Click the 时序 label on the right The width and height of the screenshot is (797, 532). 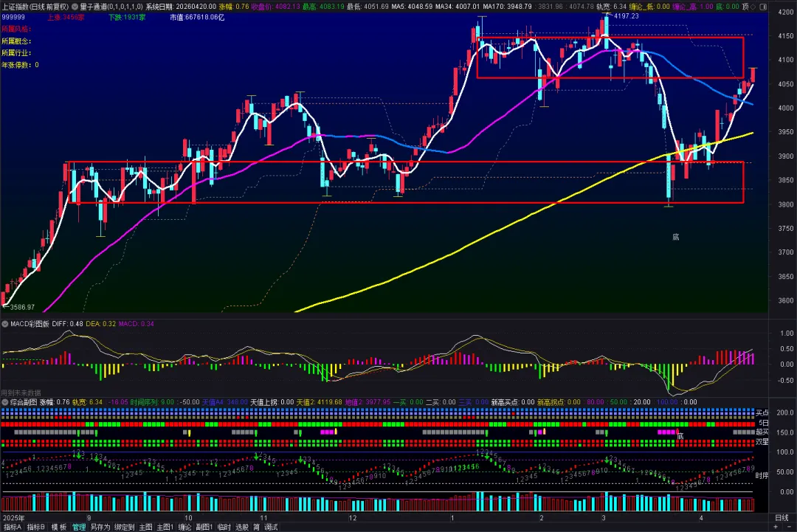coord(762,476)
